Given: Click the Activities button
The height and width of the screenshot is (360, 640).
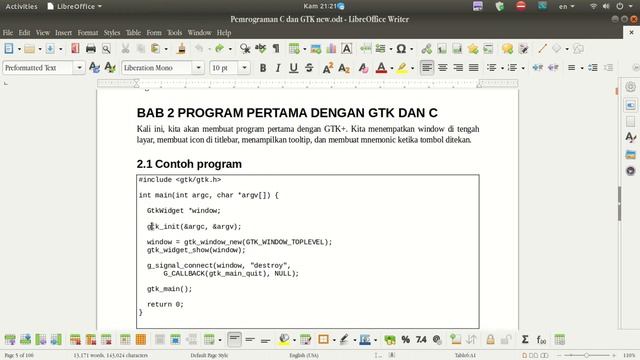Looking at the screenshot, I should tap(21, 6).
